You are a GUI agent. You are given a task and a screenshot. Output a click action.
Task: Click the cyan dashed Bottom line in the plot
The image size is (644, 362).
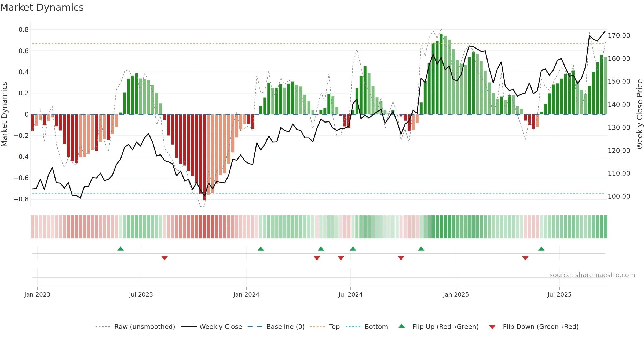319,193
